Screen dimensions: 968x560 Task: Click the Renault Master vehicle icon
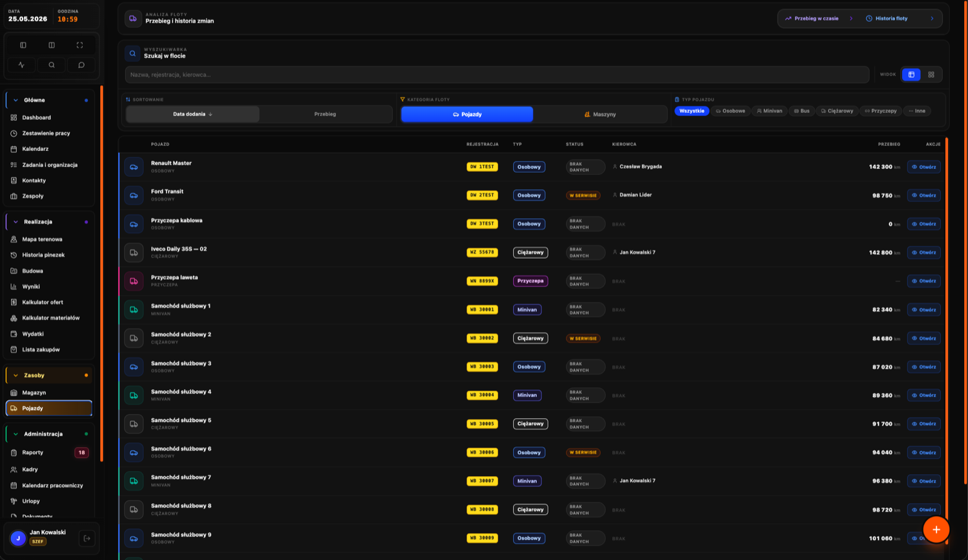134,167
